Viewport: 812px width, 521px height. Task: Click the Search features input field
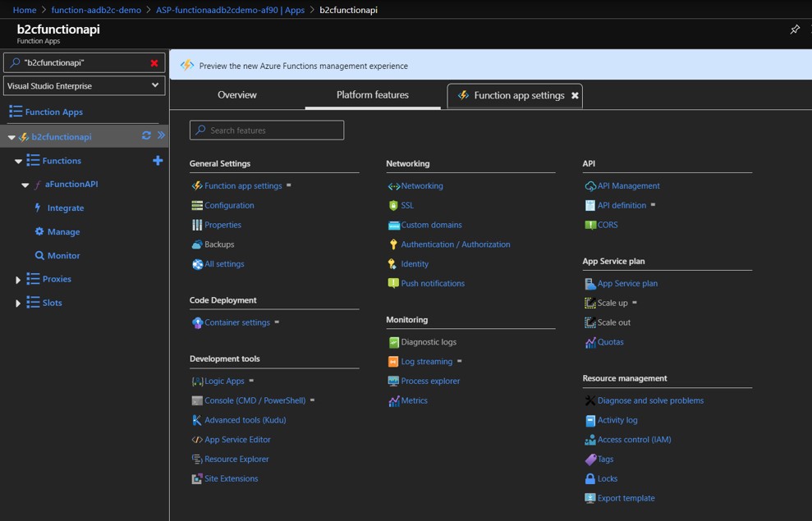[267, 130]
